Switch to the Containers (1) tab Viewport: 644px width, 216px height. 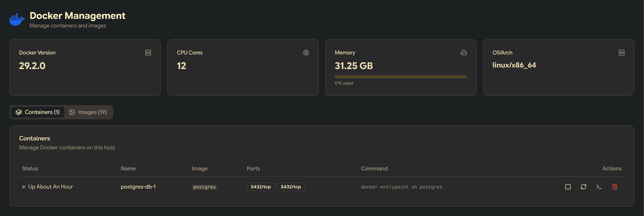(x=37, y=112)
